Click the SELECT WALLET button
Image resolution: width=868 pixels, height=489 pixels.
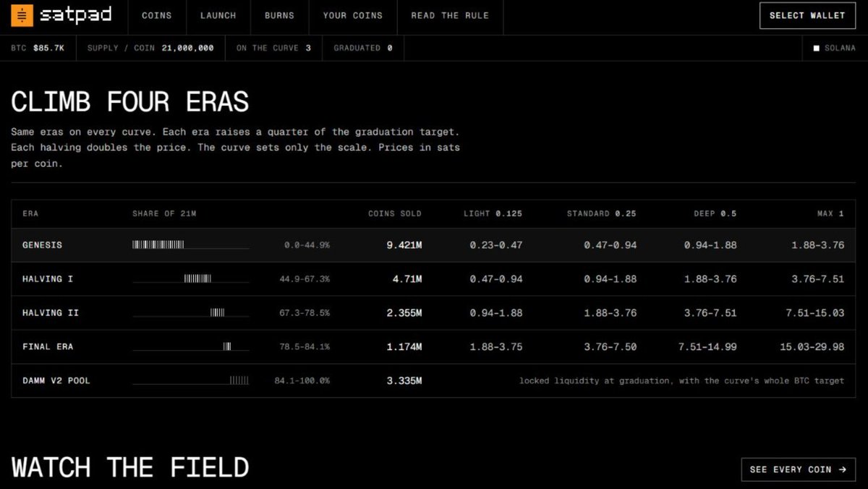pos(807,15)
